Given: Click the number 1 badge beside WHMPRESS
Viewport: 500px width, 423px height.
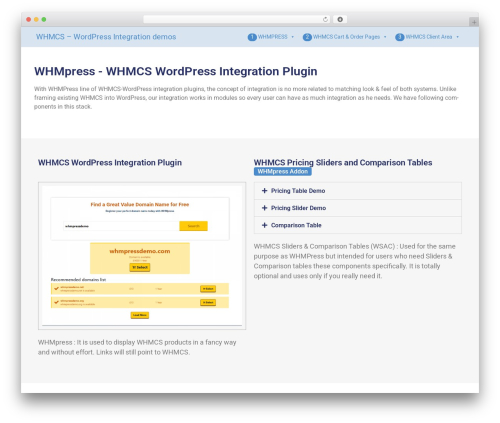Looking at the screenshot, I should click(252, 37).
